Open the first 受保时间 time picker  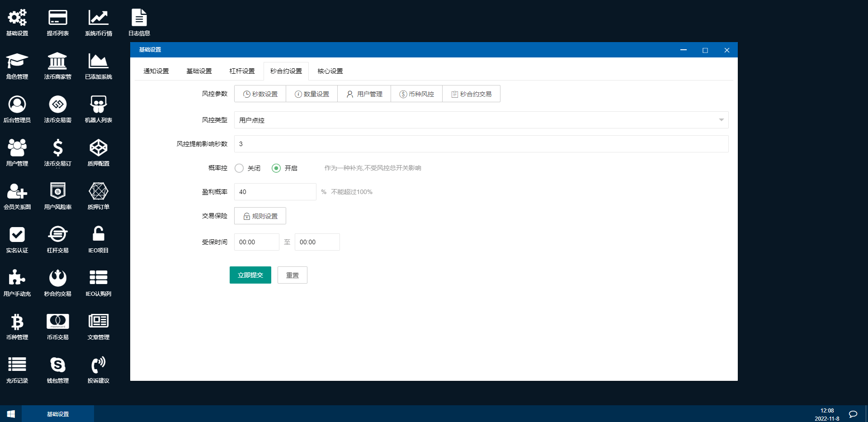tap(256, 242)
